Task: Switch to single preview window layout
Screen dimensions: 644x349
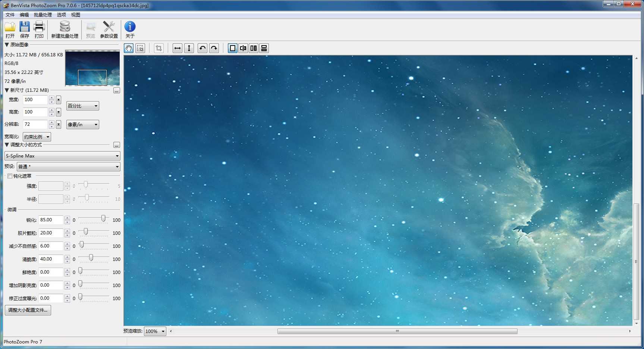Action: [x=233, y=48]
